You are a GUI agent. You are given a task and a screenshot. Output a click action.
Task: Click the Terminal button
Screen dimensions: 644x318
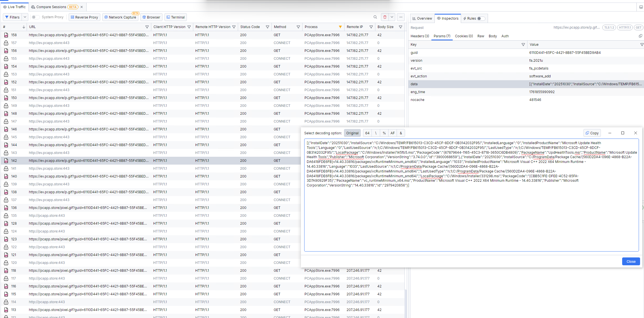tap(176, 17)
